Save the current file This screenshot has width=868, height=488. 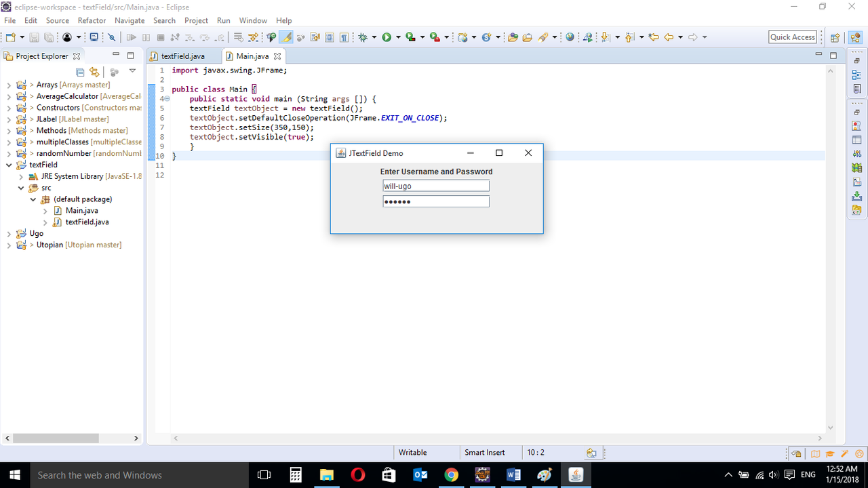[x=35, y=37]
